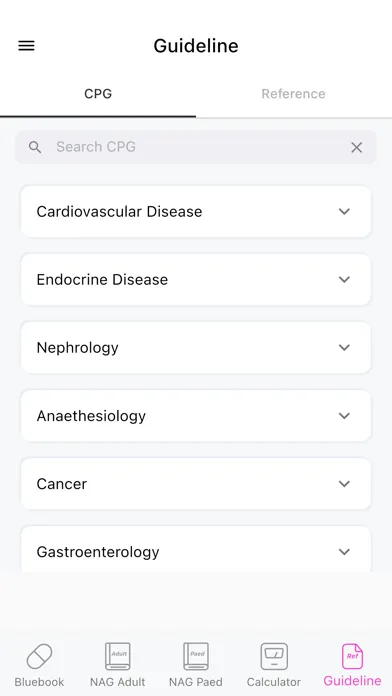Screen dimensions: 392x696
Task: Select the Guideline Ref icon
Action: point(352,656)
